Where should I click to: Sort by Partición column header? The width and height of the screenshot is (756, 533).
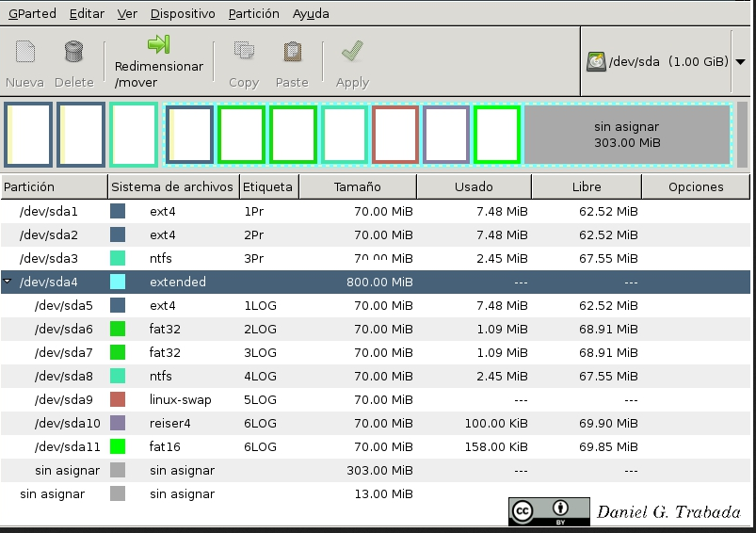click(x=54, y=186)
